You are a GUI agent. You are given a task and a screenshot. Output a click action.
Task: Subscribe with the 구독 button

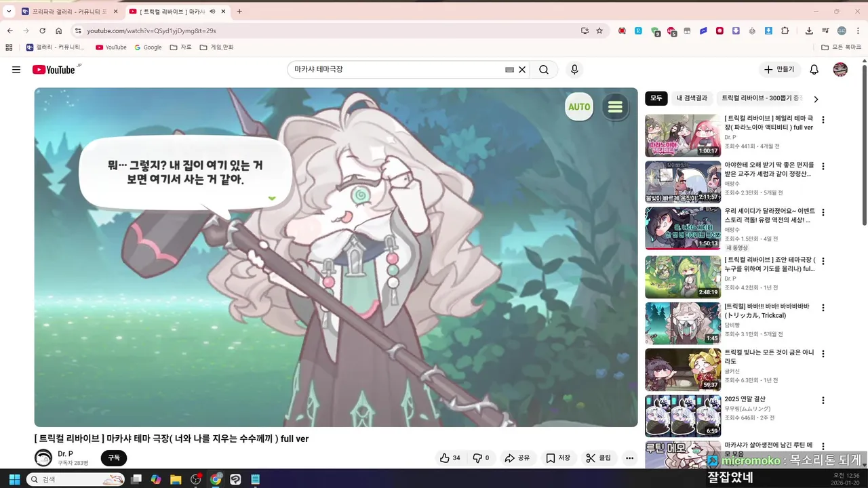point(114,458)
